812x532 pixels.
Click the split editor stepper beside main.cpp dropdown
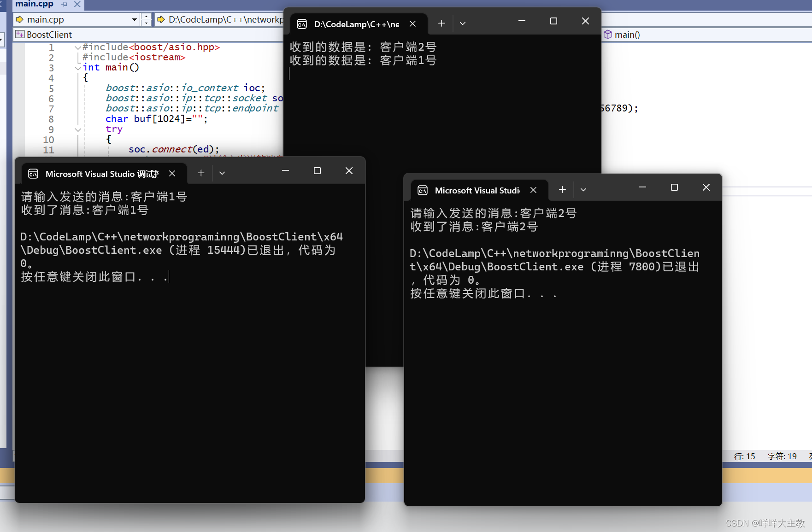(x=146, y=19)
